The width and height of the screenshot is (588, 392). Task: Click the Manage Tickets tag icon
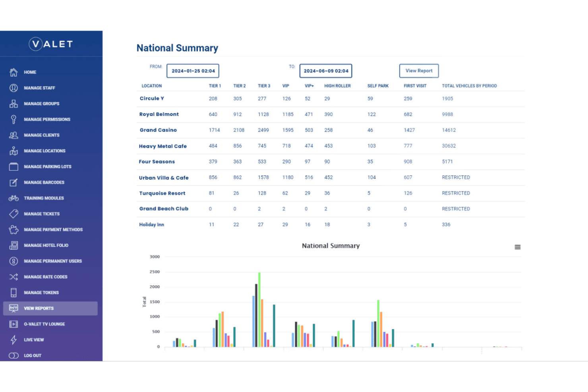(x=14, y=214)
